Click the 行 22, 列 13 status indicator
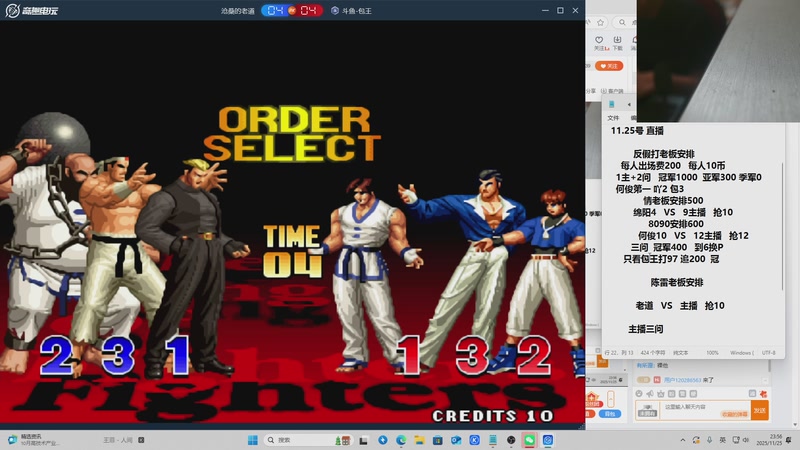 click(x=618, y=353)
